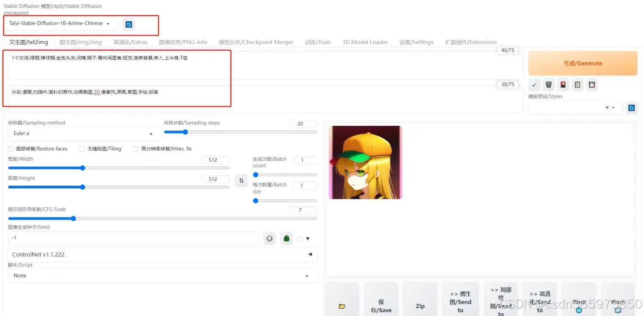Viewport: 644px width, 316px height.
Task: Swap width and height values
Action: [241, 181]
